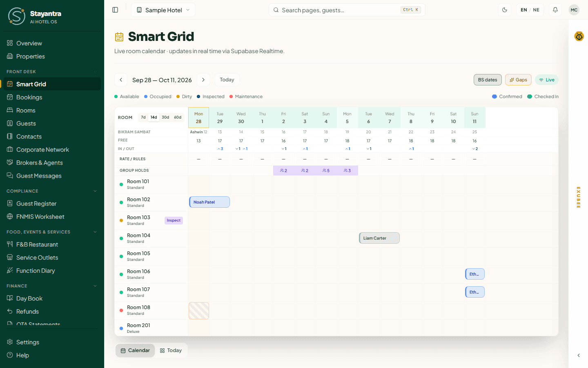Open the MC user avatar menu

(574, 10)
